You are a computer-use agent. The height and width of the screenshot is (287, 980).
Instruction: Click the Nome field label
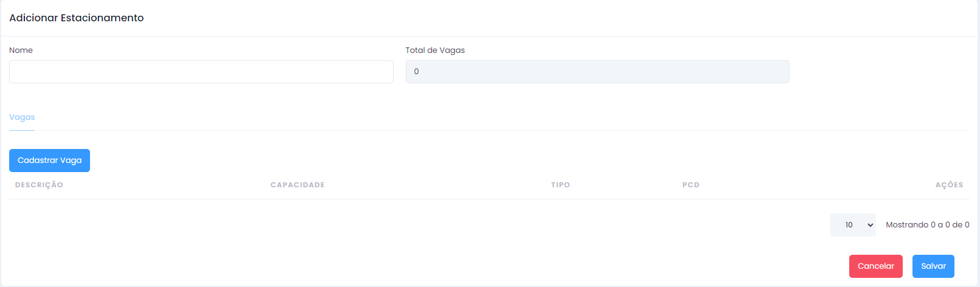pyautogui.click(x=21, y=50)
